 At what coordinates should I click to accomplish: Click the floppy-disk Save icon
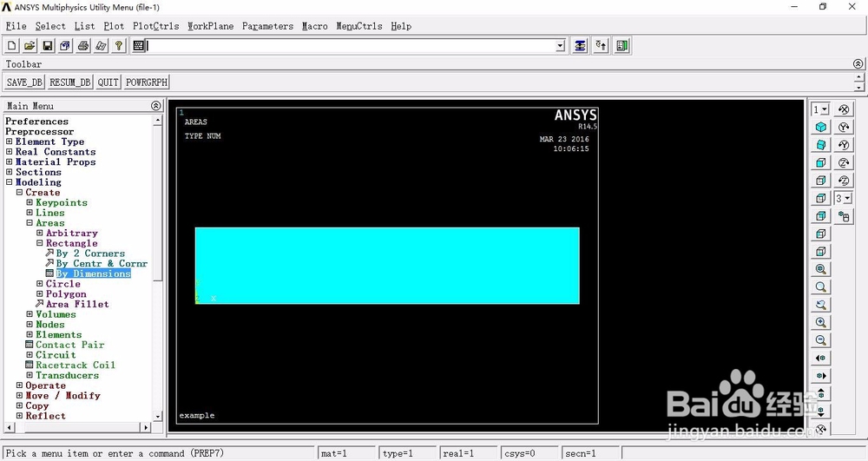[x=48, y=46]
